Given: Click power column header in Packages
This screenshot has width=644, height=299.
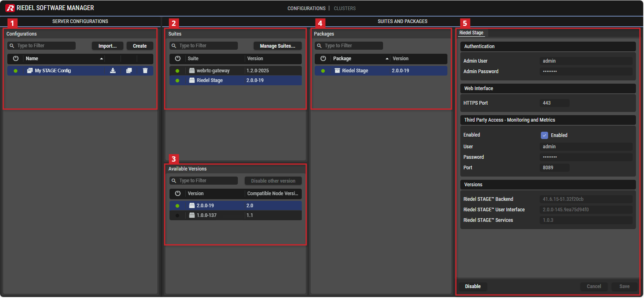Looking at the screenshot, I should (x=323, y=59).
